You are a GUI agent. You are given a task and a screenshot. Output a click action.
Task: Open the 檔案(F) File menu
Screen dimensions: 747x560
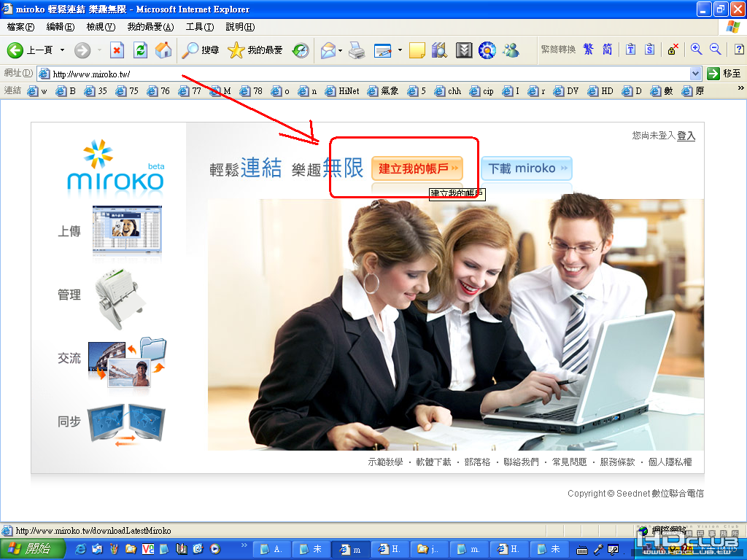coord(20,27)
